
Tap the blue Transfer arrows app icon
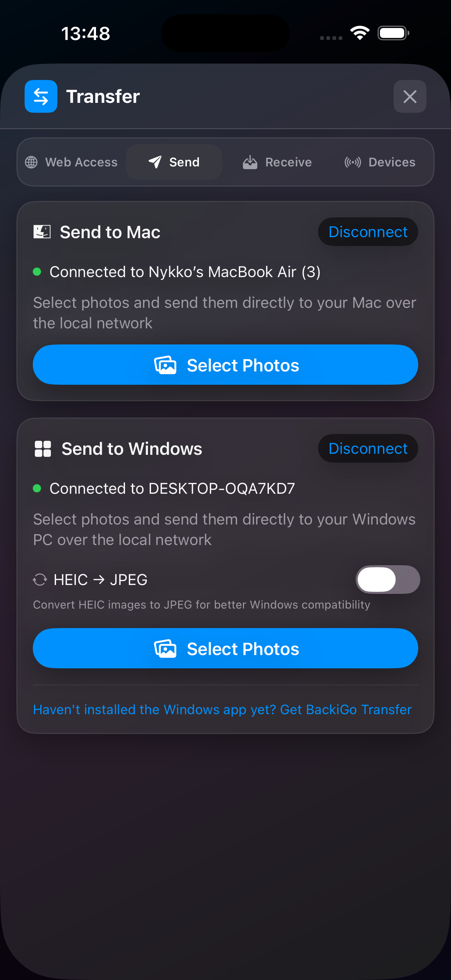pyautogui.click(x=41, y=96)
